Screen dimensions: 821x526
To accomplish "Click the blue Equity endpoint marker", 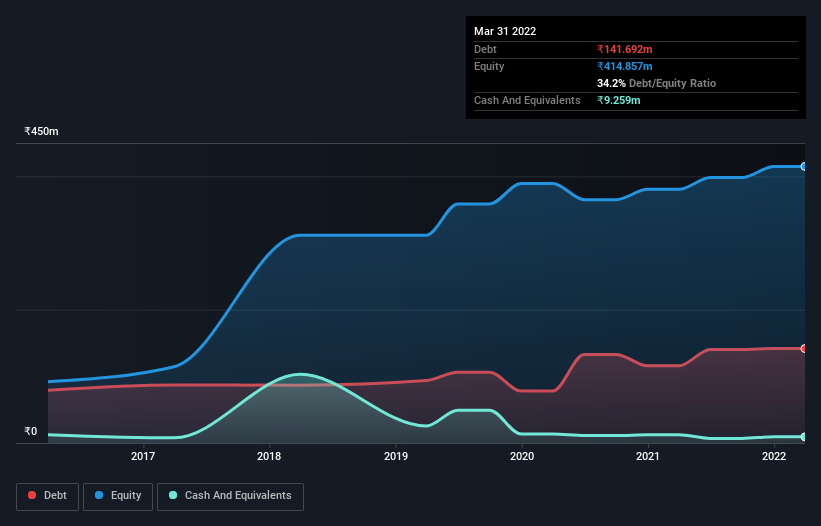I will [804, 166].
